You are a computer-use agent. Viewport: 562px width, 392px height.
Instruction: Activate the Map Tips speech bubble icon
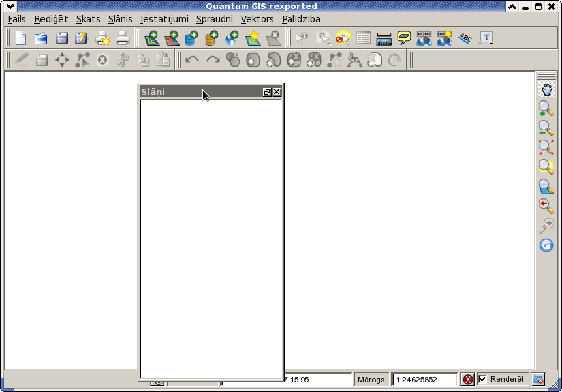(x=404, y=38)
